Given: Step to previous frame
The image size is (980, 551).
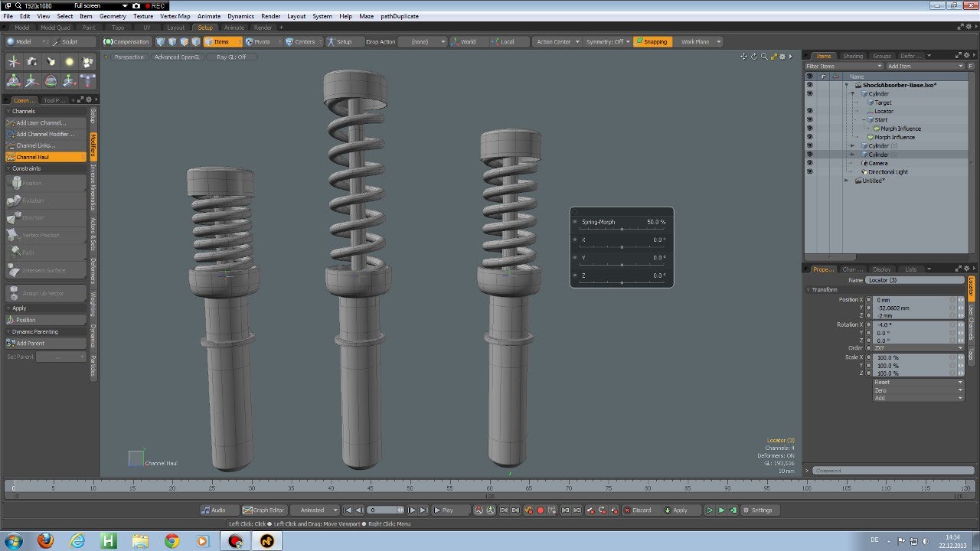Looking at the screenshot, I should click(359, 510).
